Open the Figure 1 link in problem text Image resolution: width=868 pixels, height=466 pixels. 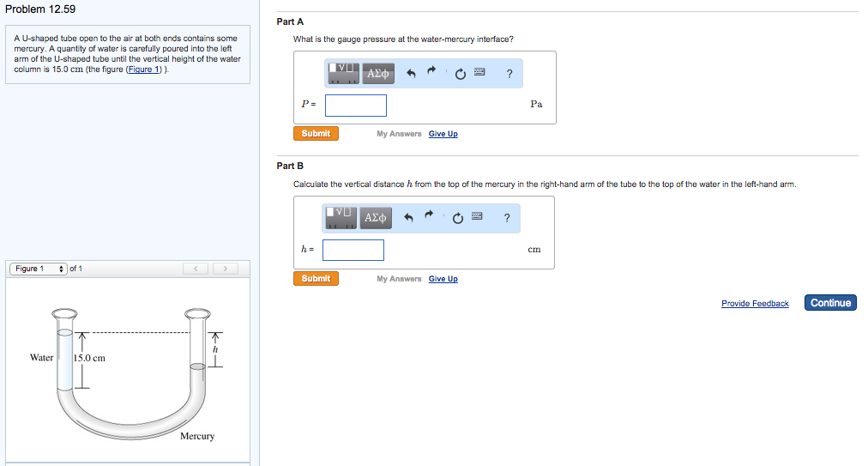[x=144, y=70]
